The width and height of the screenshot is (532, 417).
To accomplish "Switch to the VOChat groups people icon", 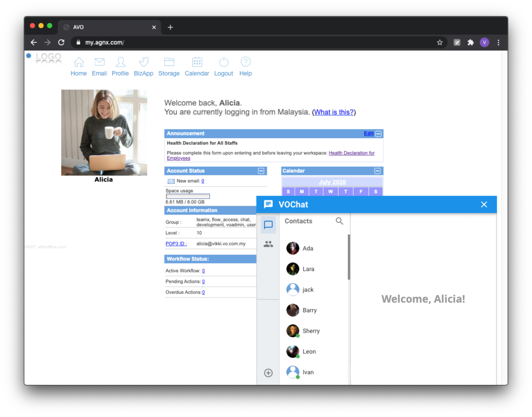I will [268, 244].
